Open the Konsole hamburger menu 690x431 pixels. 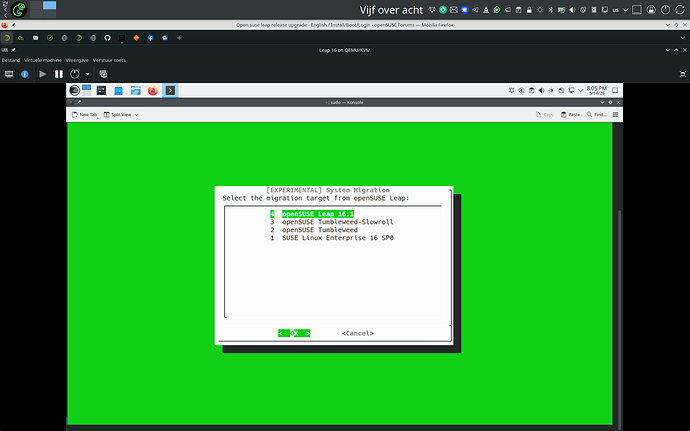tap(615, 114)
